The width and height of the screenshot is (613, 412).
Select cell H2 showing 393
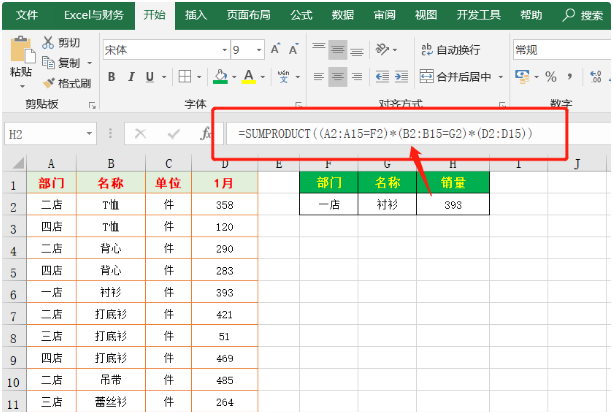coord(453,204)
